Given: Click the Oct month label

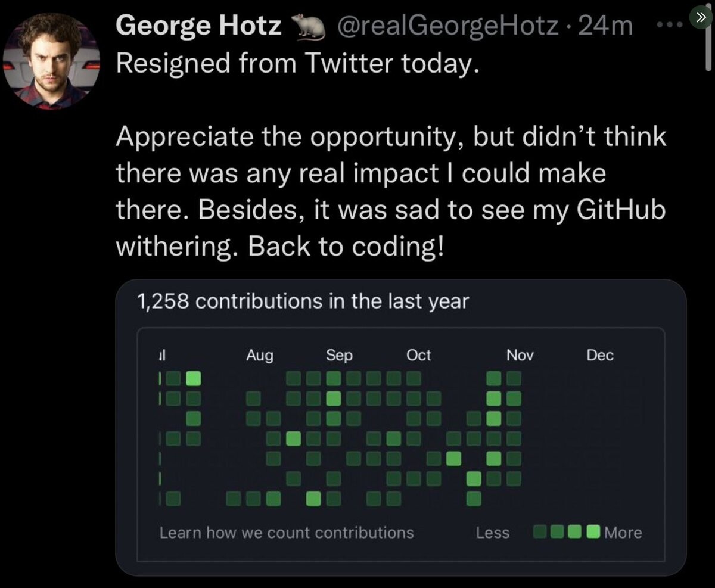Looking at the screenshot, I should click(x=418, y=356).
